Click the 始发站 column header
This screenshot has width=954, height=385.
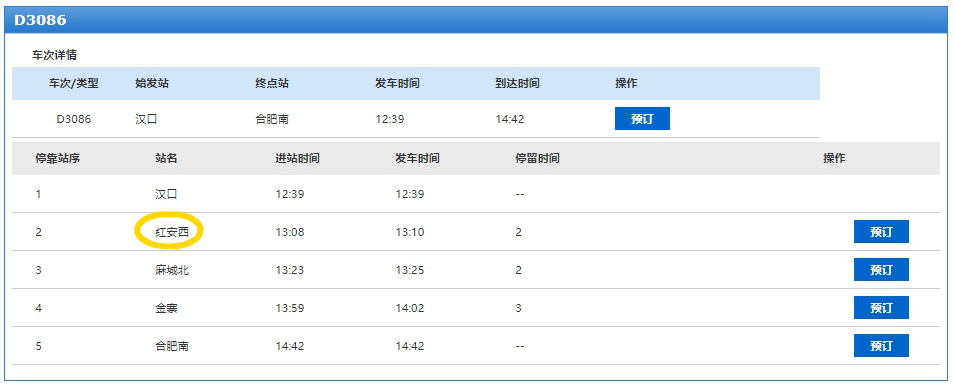click(x=152, y=83)
